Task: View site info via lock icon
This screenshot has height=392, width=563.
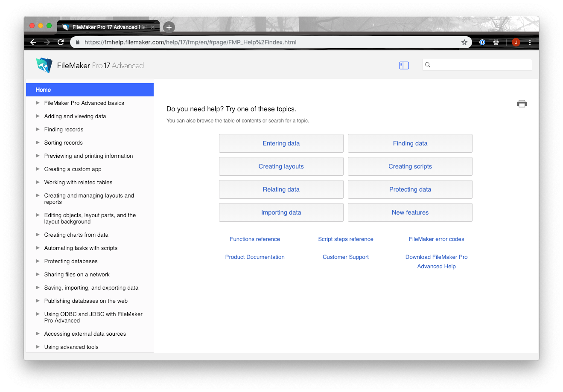Action: point(78,42)
